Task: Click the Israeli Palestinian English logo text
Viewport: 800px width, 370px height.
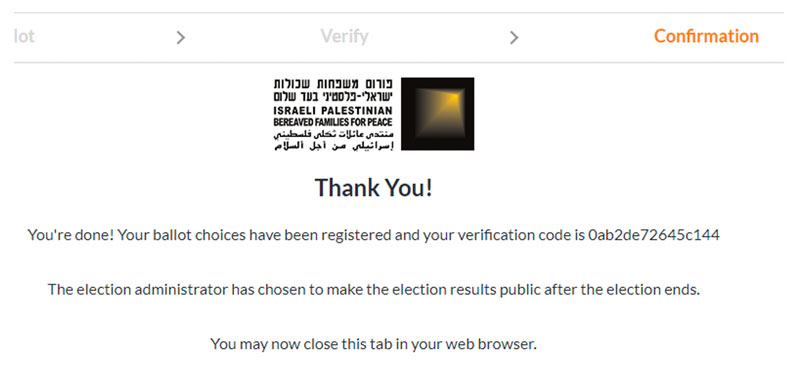Action: pos(333,111)
